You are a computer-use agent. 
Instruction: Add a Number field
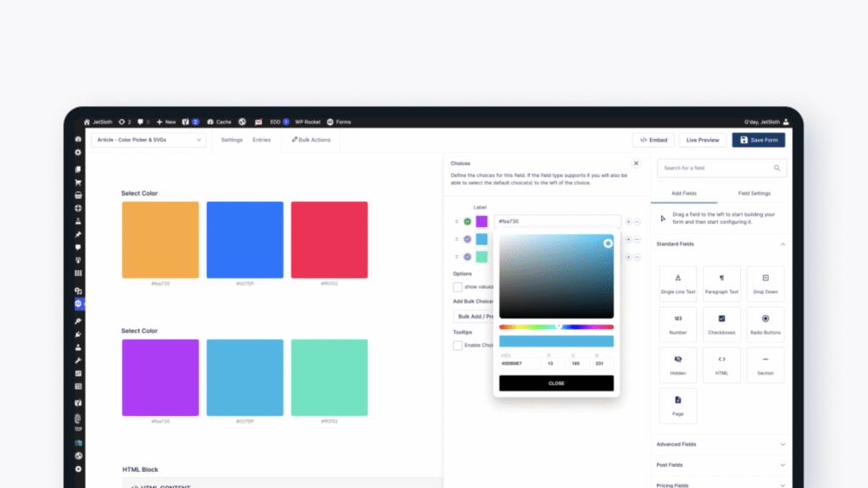(677, 324)
